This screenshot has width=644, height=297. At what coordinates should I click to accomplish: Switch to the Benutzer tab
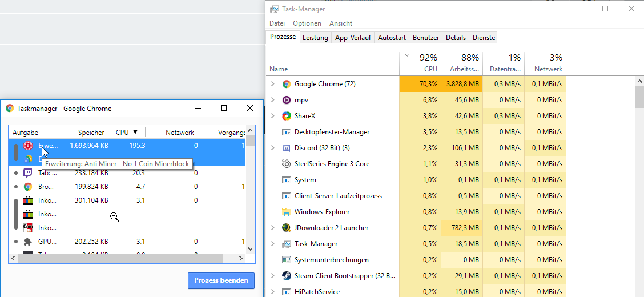(426, 37)
